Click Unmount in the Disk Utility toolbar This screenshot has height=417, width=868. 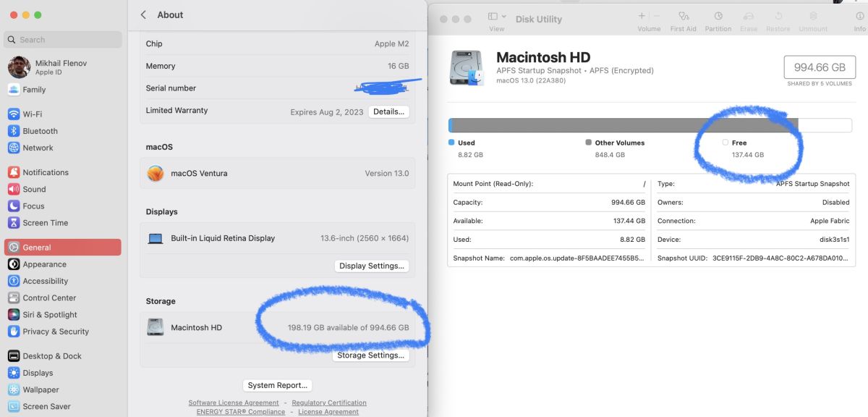(813, 21)
